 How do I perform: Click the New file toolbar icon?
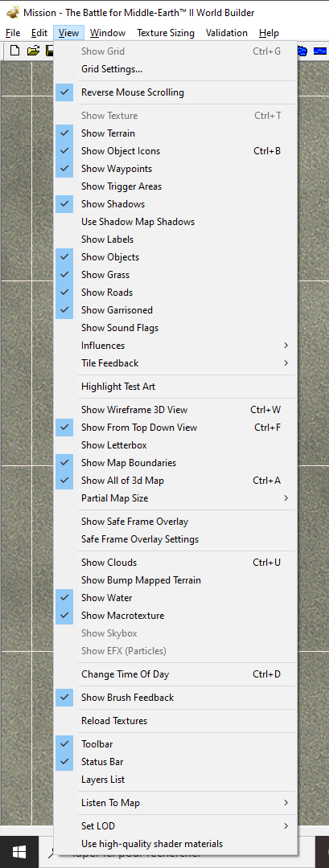(15, 51)
